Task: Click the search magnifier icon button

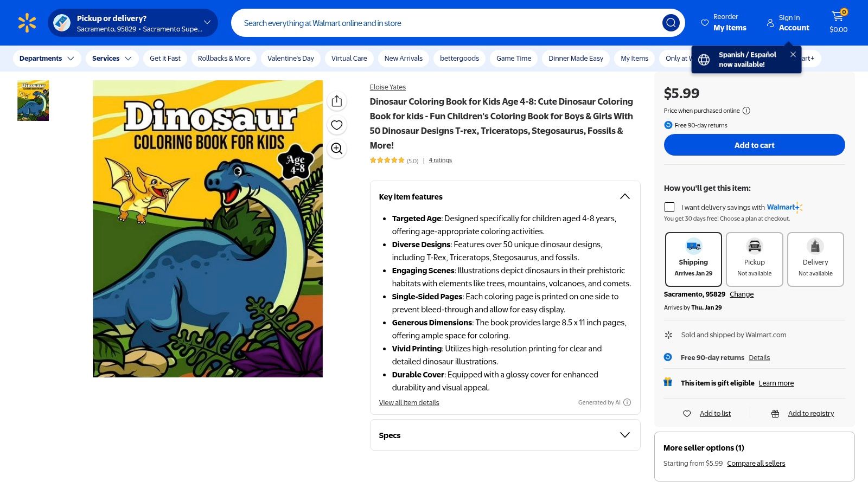Action: 671,23
